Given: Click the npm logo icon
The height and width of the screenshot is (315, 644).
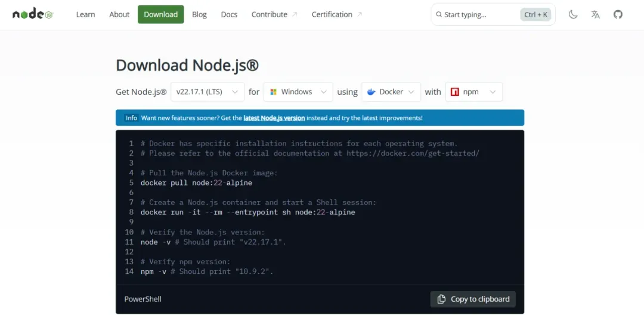Looking at the screenshot, I should [x=454, y=92].
